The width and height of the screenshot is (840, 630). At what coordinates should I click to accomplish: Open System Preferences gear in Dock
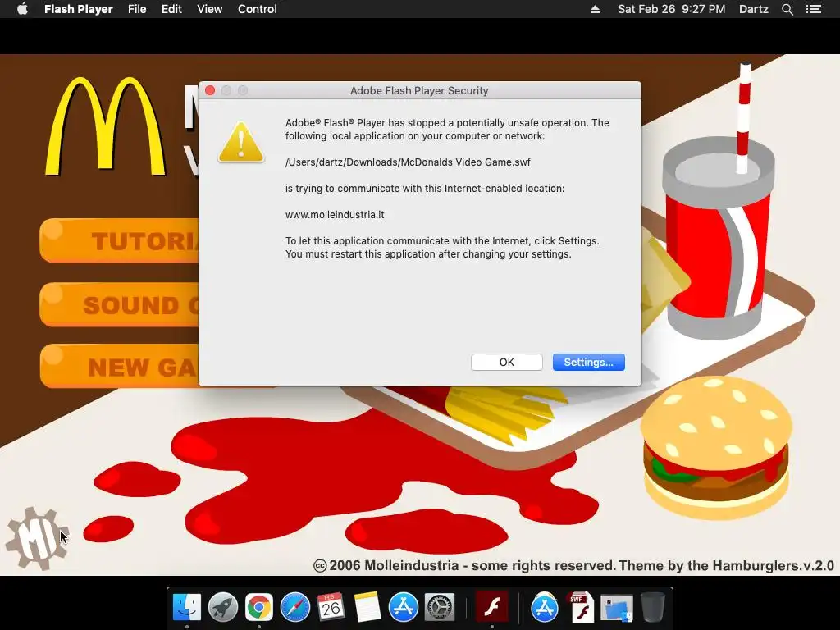[x=440, y=608]
